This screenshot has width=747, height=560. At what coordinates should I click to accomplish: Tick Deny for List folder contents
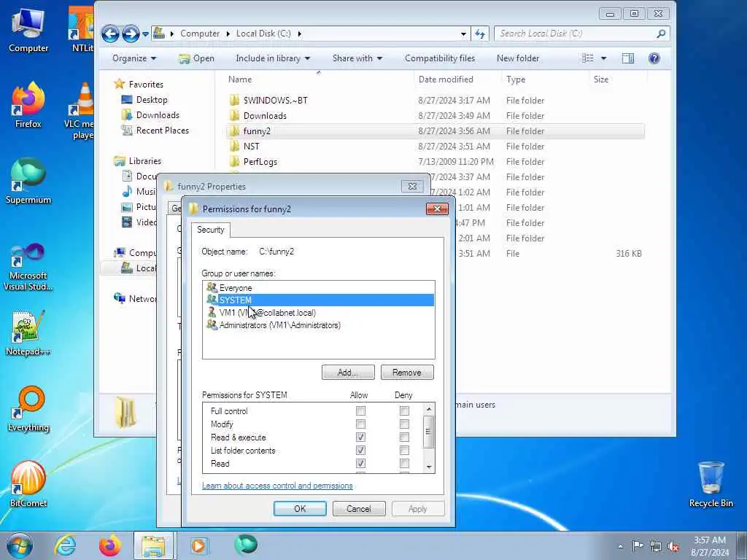[x=404, y=450]
